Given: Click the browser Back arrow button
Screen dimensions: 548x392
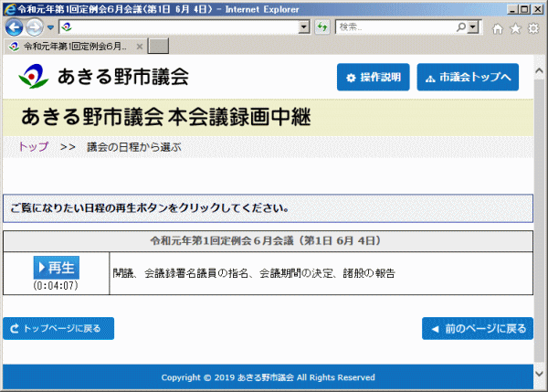Looking at the screenshot, I should click(x=15, y=27).
